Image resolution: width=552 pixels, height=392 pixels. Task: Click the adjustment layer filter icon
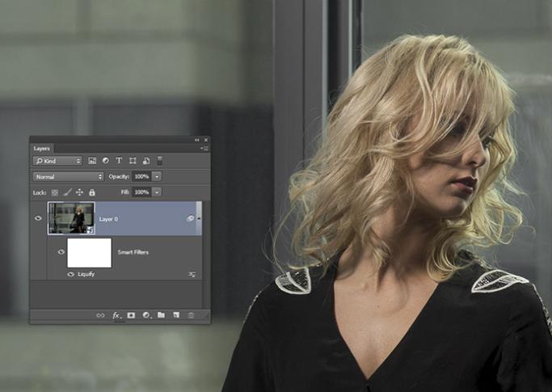[106, 161]
